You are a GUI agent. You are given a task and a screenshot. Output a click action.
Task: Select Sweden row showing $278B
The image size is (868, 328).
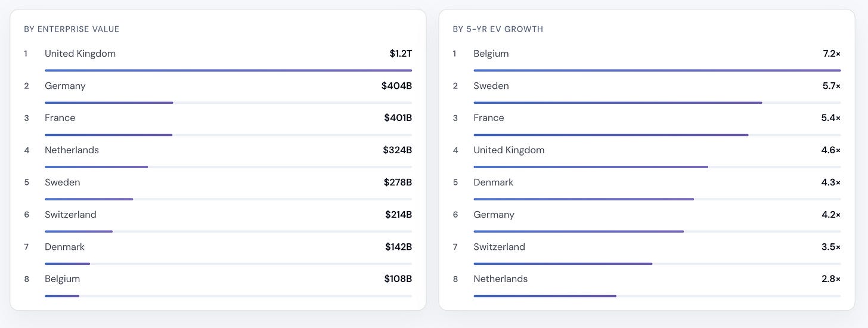[218, 187]
